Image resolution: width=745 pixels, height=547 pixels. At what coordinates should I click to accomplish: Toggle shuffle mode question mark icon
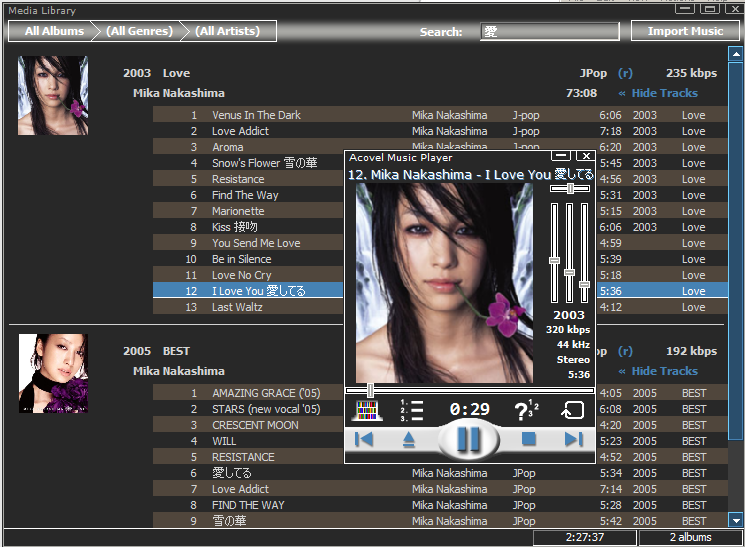coord(526,410)
